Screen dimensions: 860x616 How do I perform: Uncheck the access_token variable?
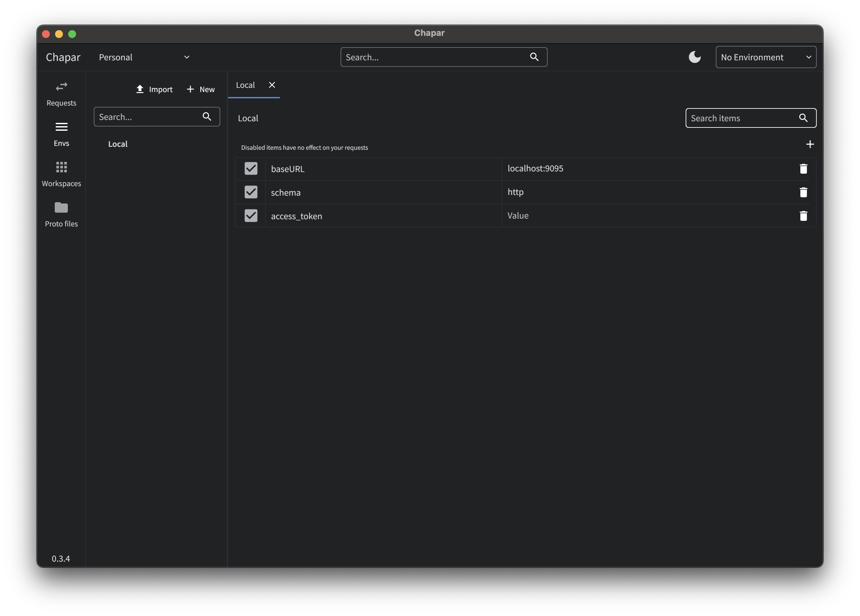(x=251, y=215)
